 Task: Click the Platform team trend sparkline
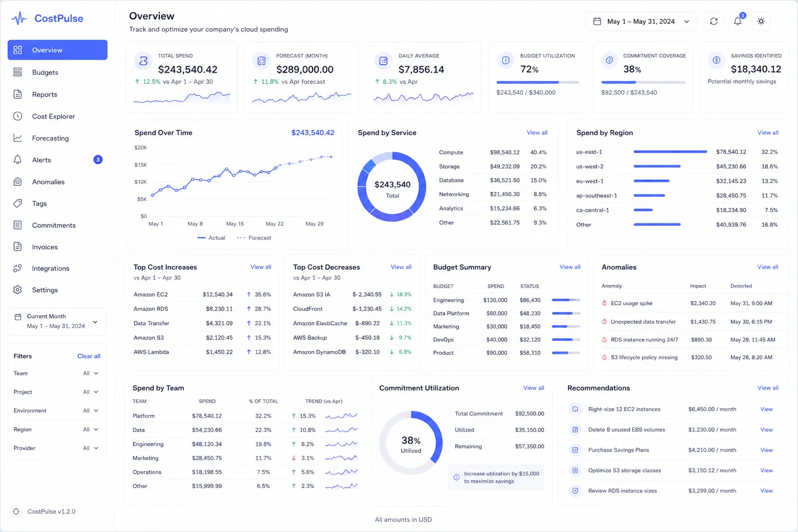point(341,416)
